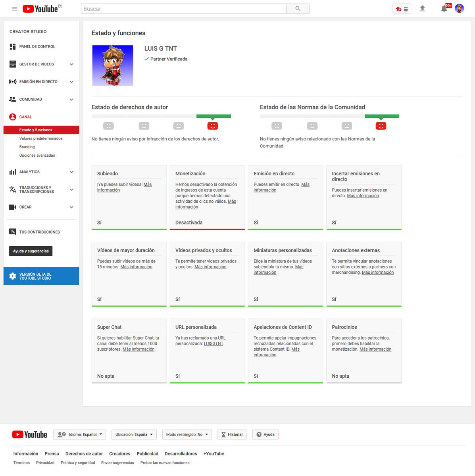Viewport: 475px width, 476px height.
Task: Click the YouTube logo in header
Action: pos(40,9)
